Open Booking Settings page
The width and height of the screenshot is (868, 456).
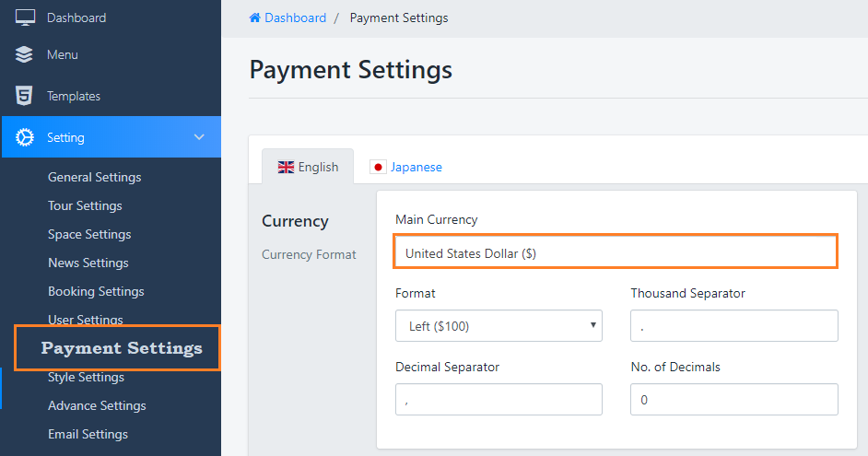(96, 291)
